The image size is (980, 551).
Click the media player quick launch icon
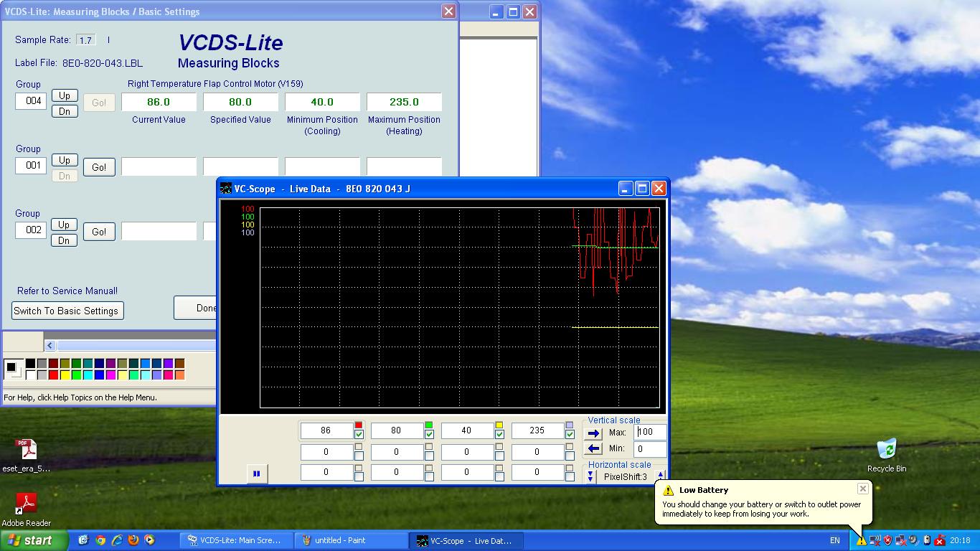150,540
